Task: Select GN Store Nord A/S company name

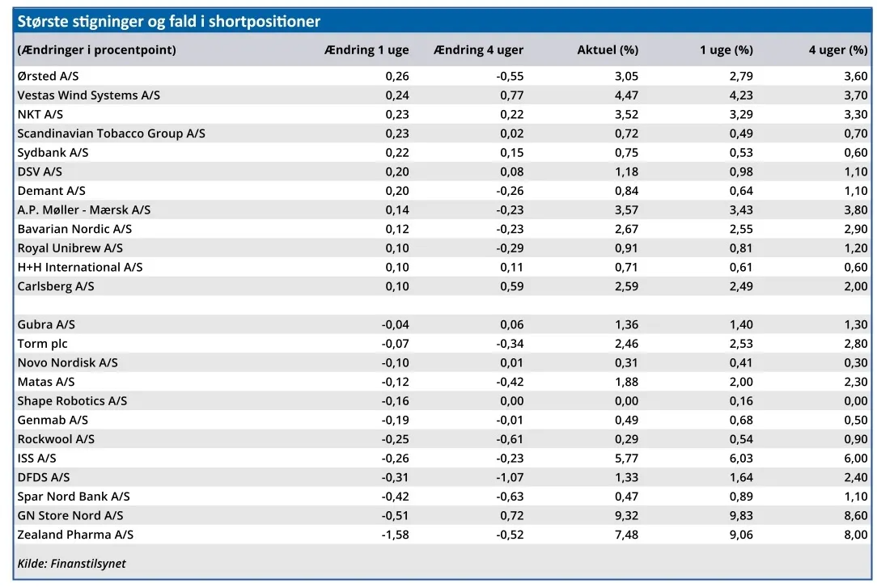Action: tap(70, 515)
